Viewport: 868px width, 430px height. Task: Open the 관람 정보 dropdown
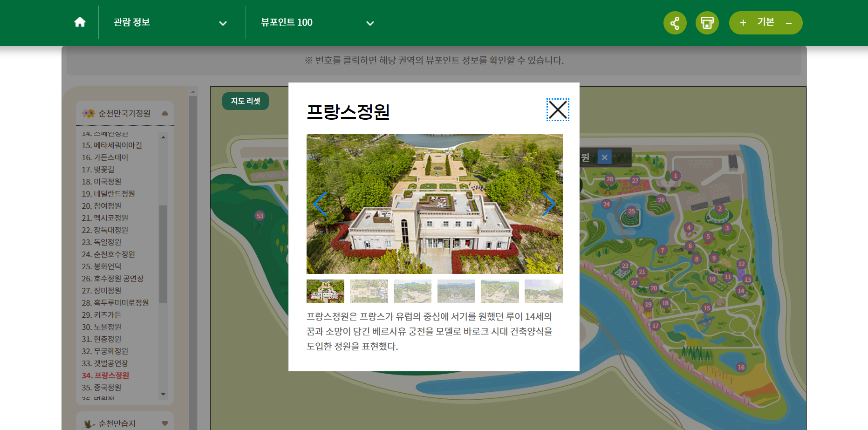[171, 22]
